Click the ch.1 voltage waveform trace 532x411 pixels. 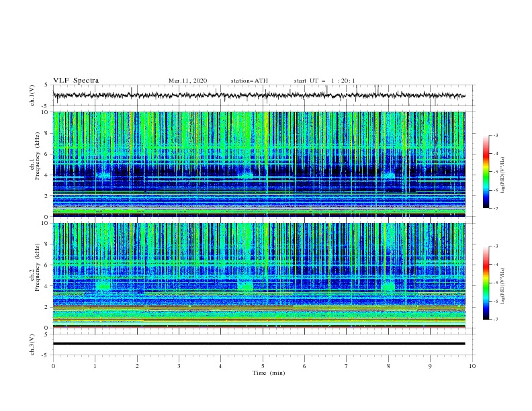pyautogui.click(x=259, y=95)
